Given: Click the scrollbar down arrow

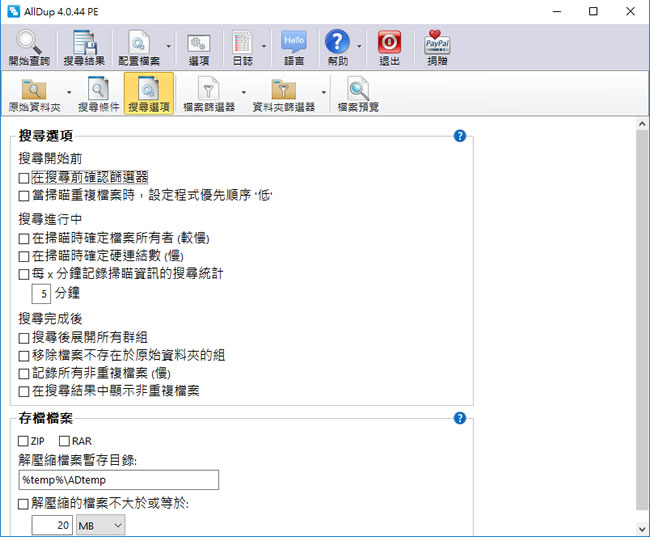Looking at the screenshot, I should pos(642,529).
